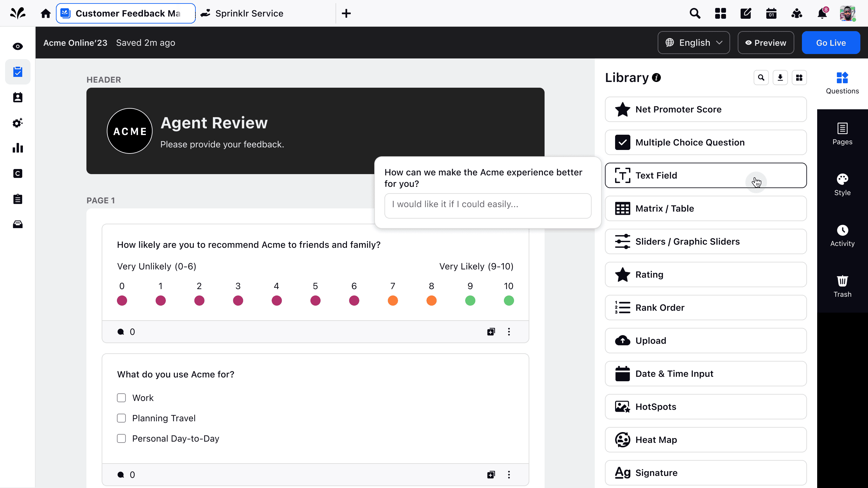
Task: Open the notifications bell
Action: (822, 13)
